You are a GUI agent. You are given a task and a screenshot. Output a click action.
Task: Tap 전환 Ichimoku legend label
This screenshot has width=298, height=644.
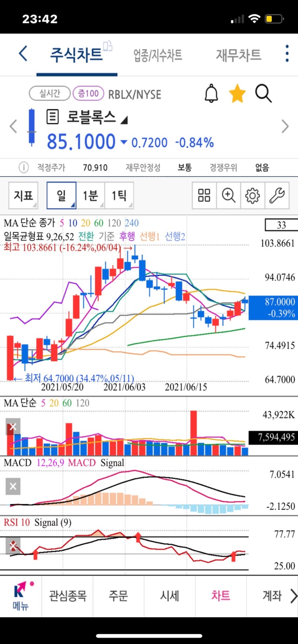(x=86, y=236)
